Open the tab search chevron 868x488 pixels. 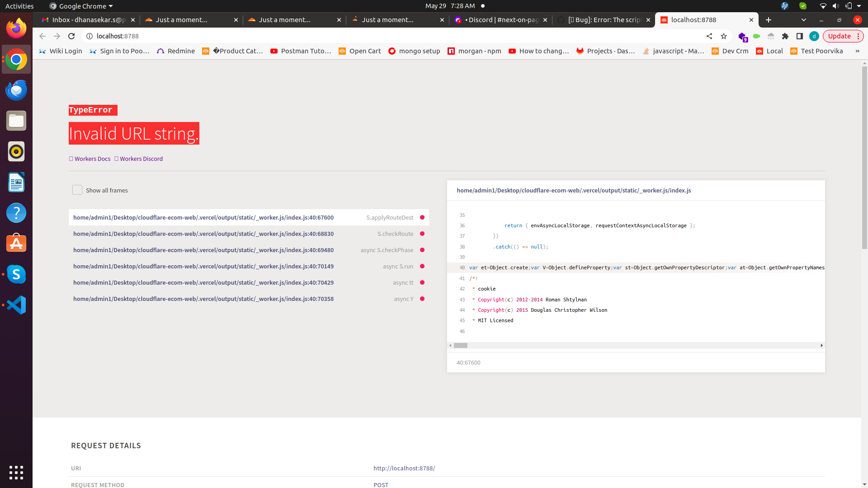[x=804, y=20]
